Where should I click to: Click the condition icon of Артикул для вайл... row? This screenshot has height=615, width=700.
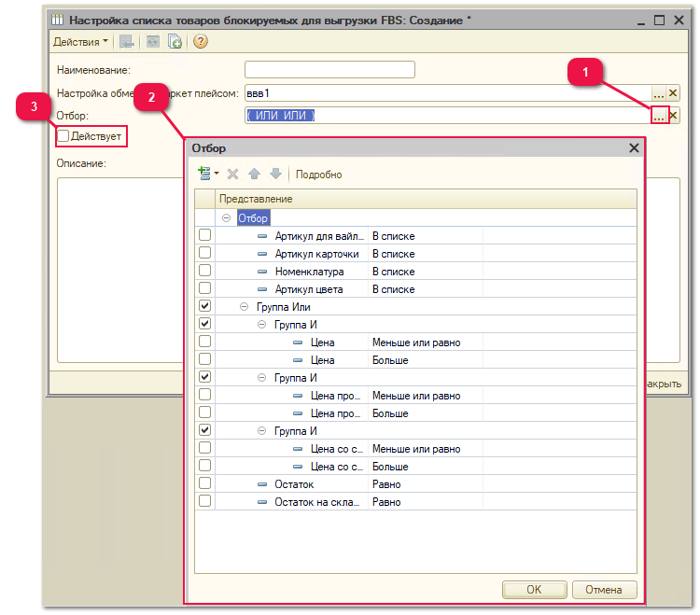(262, 236)
